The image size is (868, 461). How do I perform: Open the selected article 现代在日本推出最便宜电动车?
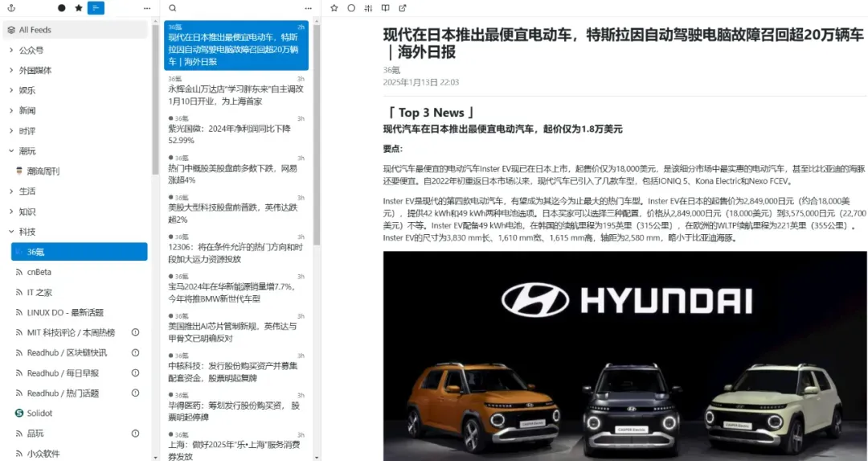[236, 45]
